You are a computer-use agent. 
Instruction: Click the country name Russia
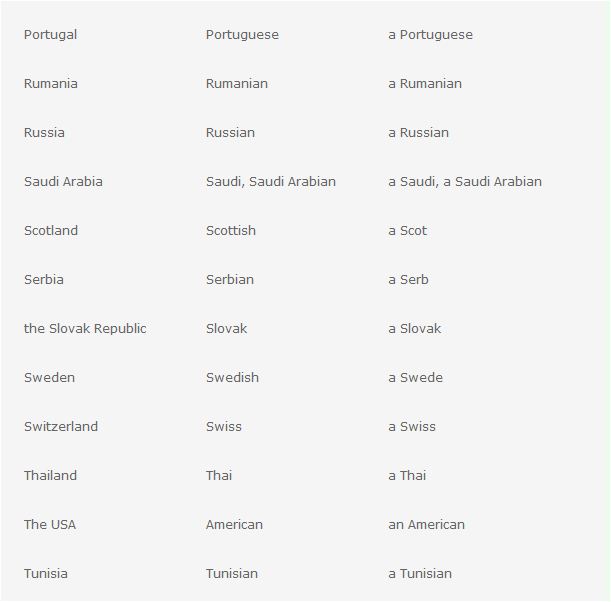tap(44, 133)
